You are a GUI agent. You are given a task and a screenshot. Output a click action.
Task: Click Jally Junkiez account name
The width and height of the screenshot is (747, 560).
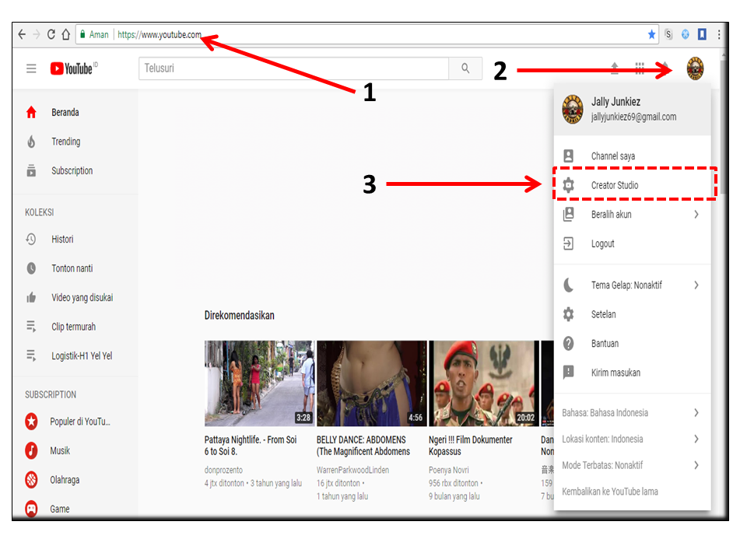(x=615, y=101)
